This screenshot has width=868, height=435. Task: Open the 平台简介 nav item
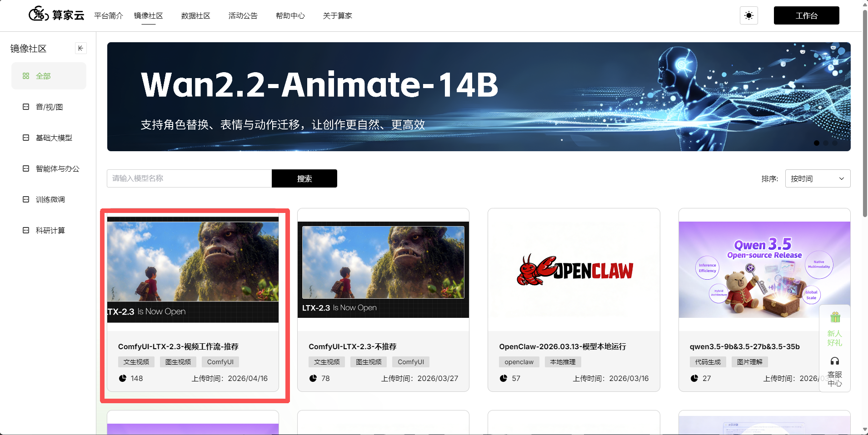(109, 15)
